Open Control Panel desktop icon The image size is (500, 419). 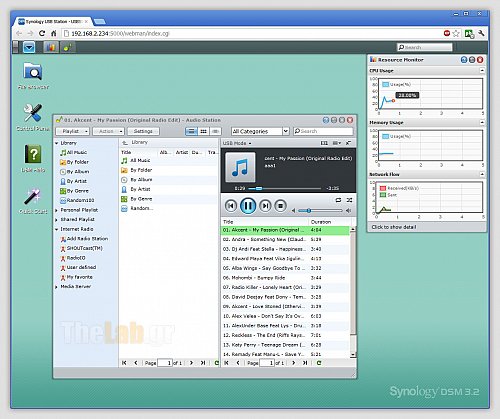tap(33, 117)
